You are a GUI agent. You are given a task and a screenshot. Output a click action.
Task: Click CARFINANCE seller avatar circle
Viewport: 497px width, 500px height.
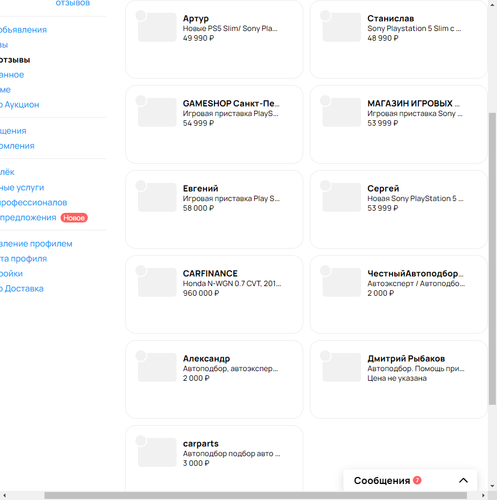(141, 271)
